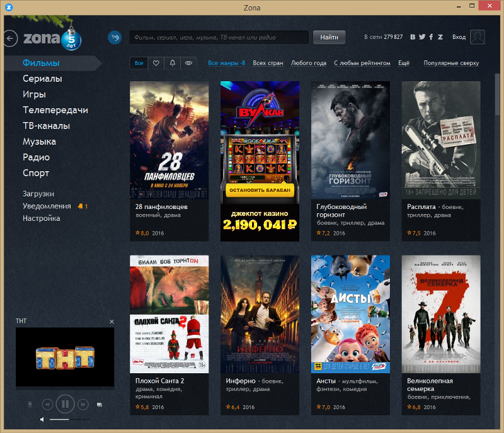This screenshot has width=504, height=433.
Task: Open the 'Любого года' year dropdown
Action: (x=309, y=63)
